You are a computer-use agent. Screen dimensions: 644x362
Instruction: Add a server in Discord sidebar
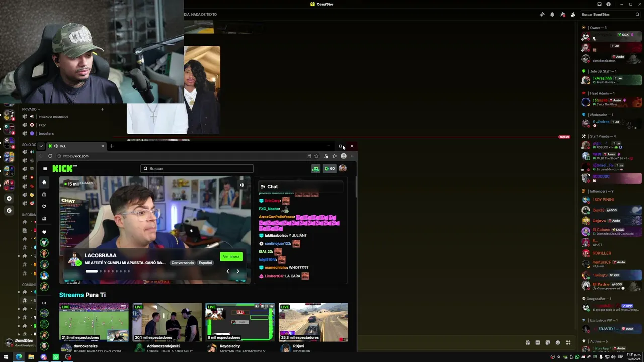pyautogui.click(x=9, y=199)
